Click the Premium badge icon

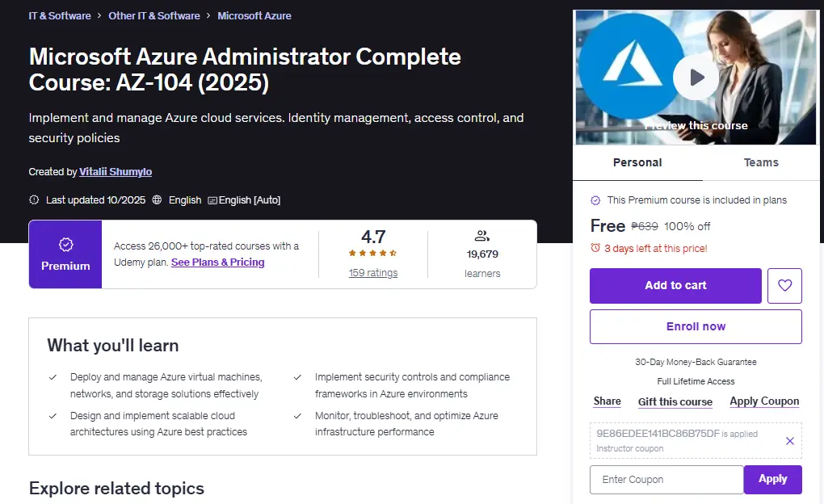coord(65,245)
